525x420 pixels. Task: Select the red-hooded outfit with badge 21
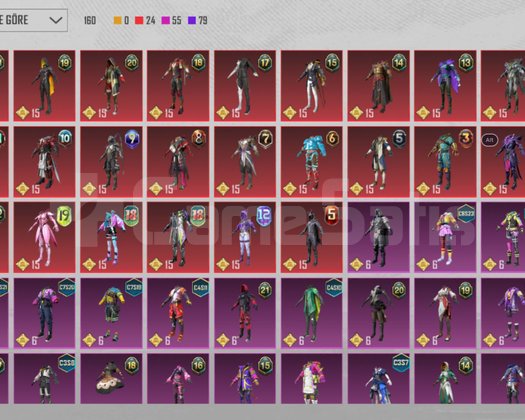click(x=245, y=313)
